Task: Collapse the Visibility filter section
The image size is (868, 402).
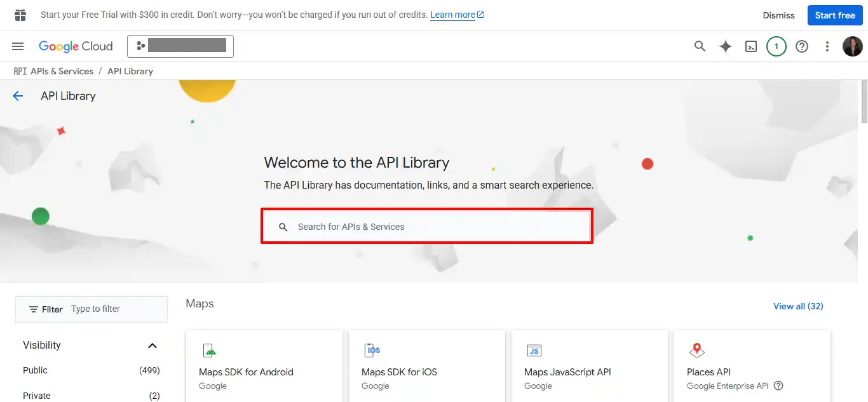Action: [153, 345]
